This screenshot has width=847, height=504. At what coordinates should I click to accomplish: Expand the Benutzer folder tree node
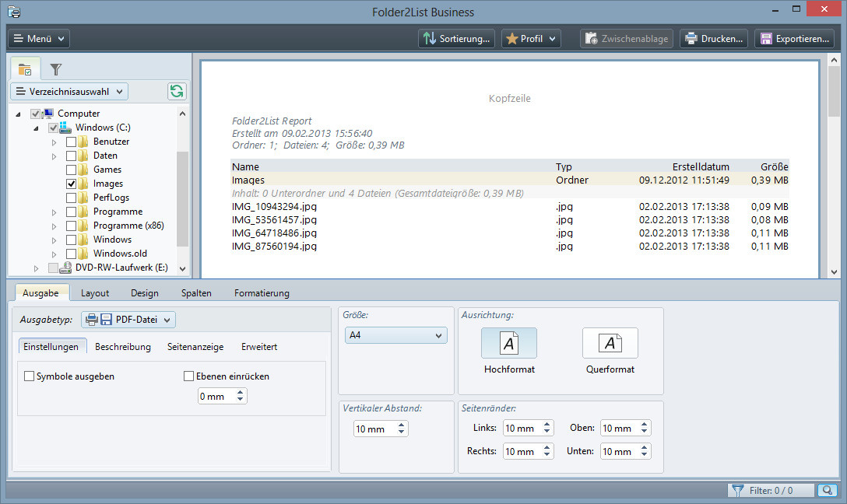(54, 142)
